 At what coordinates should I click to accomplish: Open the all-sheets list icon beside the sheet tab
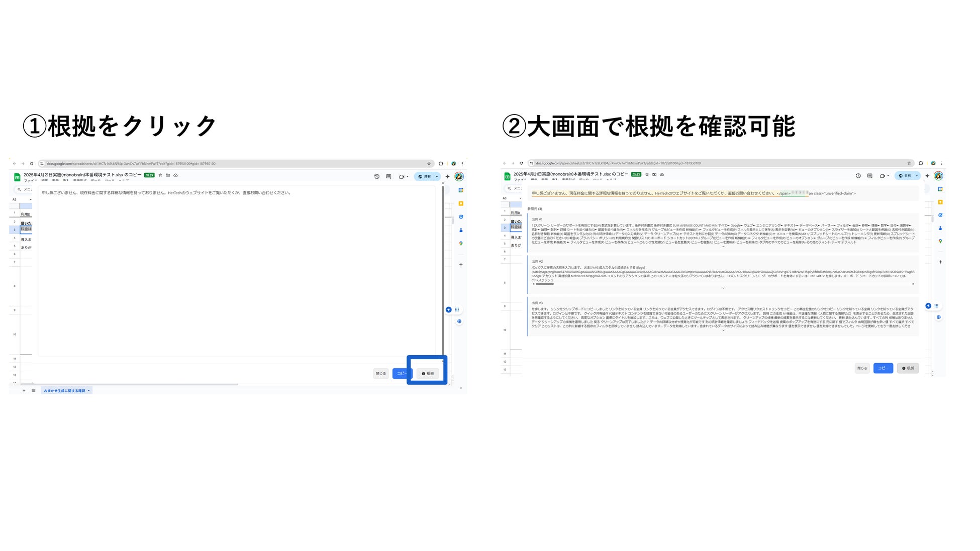[x=34, y=391]
